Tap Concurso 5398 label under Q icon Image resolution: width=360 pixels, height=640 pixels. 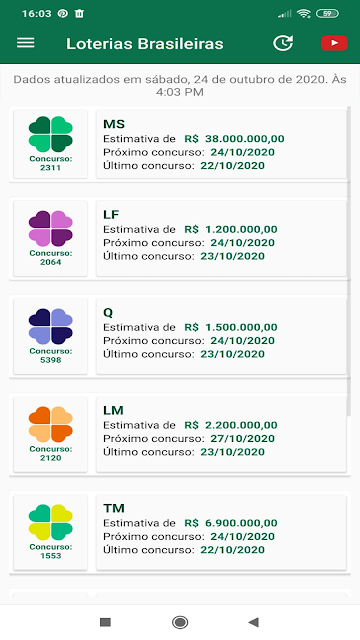point(51,356)
